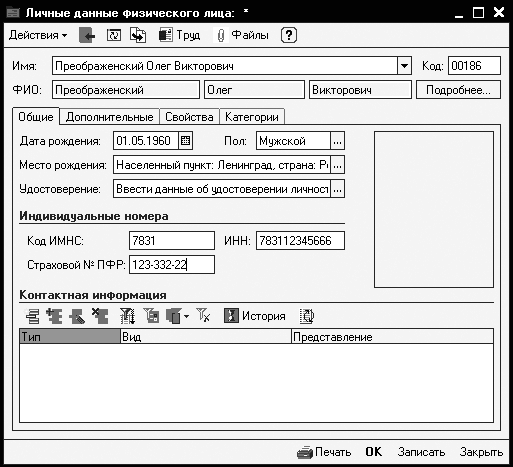
Task: Open selection ellipsis beside Пол field
Action: pyautogui.click(x=337, y=141)
